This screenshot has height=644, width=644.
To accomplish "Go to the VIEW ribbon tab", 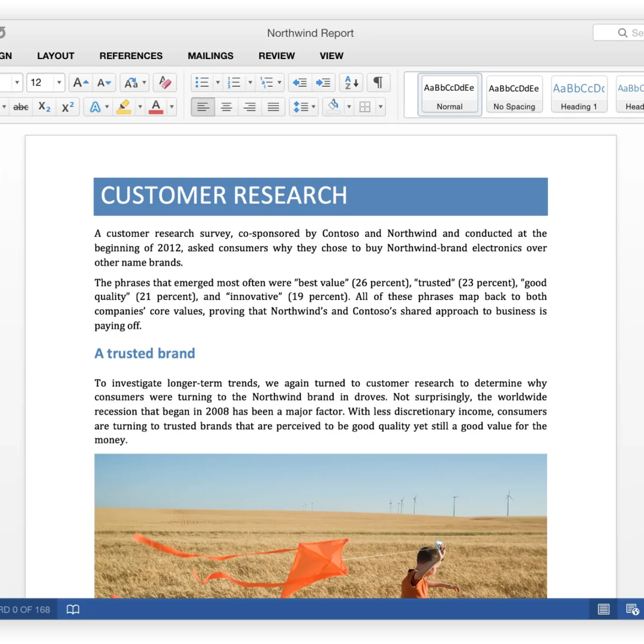I will click(x=332, y=56).
